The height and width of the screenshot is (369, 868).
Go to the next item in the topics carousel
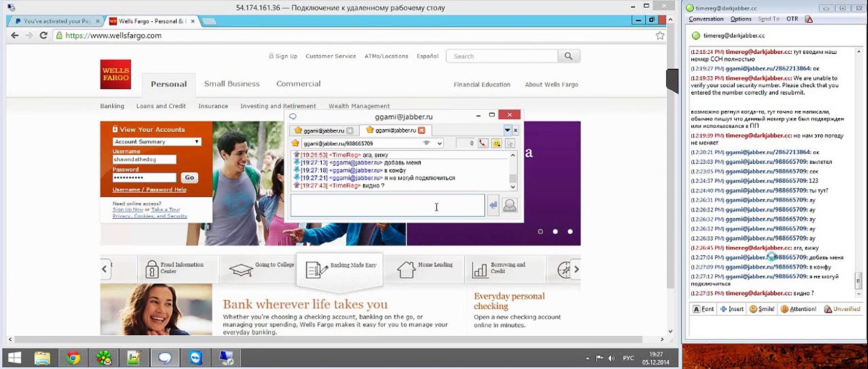click(576, 269)
